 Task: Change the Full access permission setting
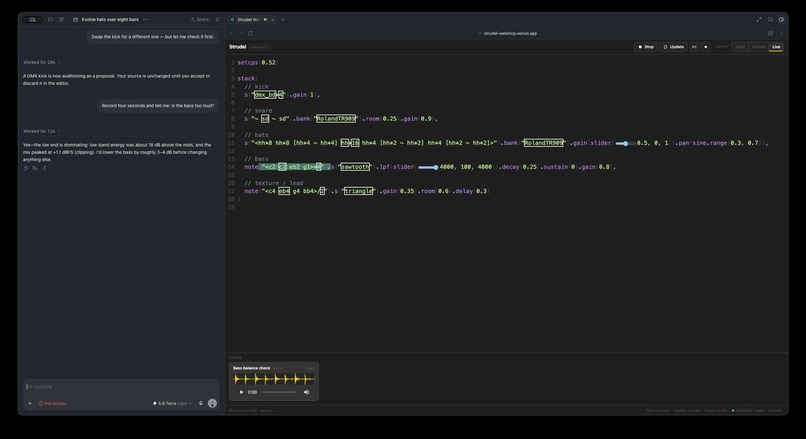tap(52, 404)
